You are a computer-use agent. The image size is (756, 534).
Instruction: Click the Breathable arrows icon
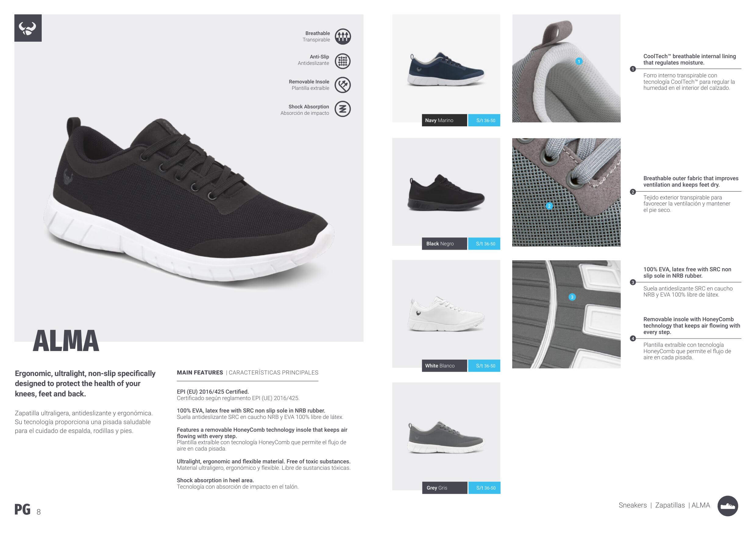pyautogui.click(x=343, y=36)
